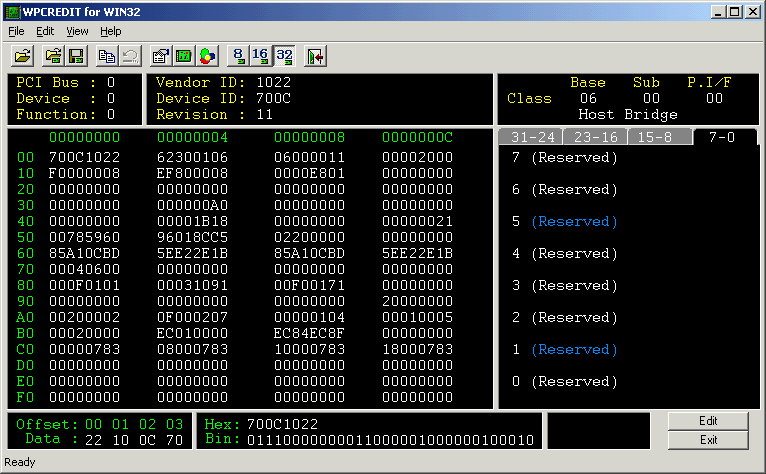Select register value F0000008
This screenshot has width=766, height=474.
[x=85, y=173]
